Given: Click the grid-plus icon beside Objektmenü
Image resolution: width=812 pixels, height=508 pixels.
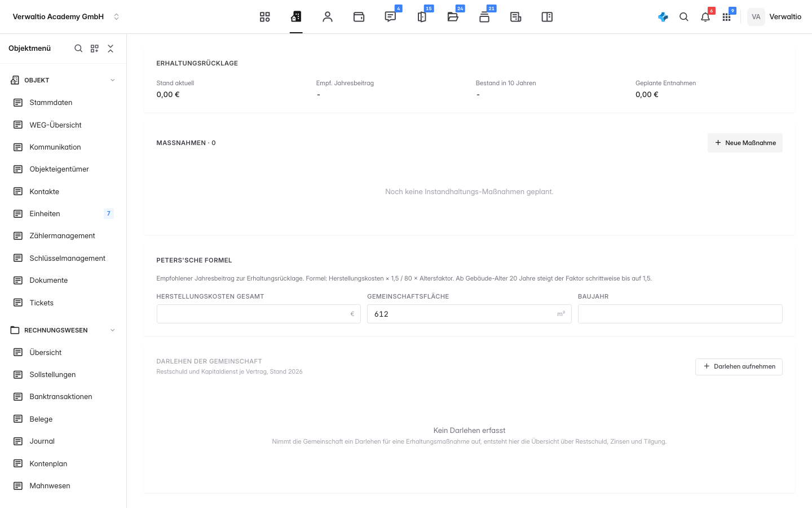Looking at the screenshot, I should click(x=95, y=49).
